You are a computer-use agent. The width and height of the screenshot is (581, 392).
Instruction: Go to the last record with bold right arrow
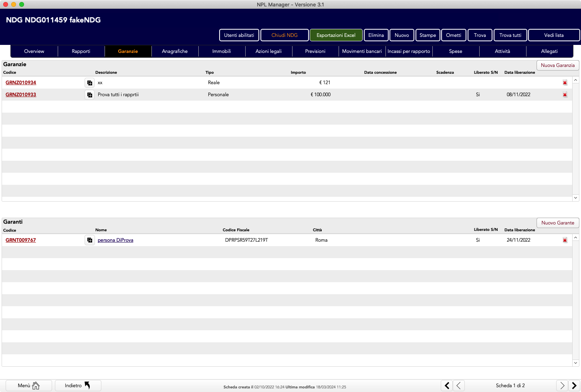tap(574, 386)
